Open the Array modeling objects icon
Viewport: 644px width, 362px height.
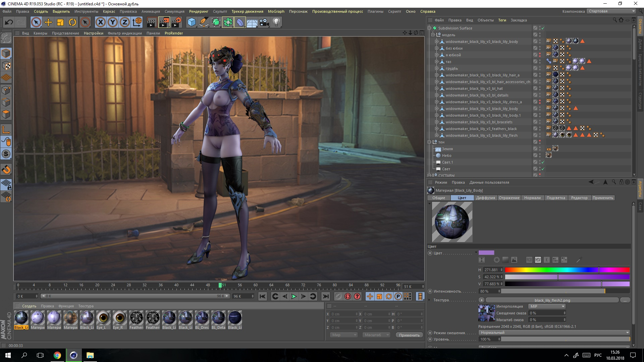click(x=228, y=22)
